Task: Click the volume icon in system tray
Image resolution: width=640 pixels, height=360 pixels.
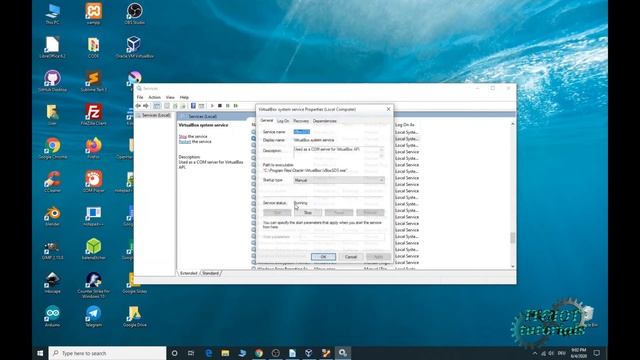Action: pyautogui.click(x=551, y=353)
